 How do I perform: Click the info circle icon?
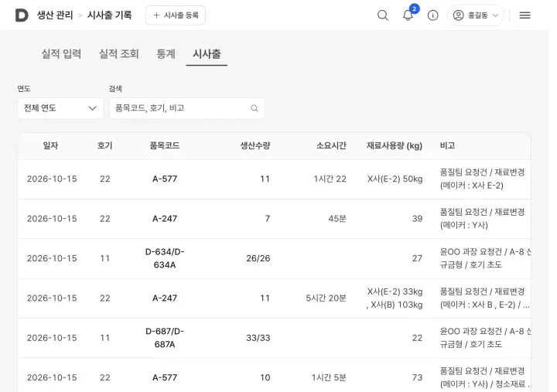click(432, 15)
